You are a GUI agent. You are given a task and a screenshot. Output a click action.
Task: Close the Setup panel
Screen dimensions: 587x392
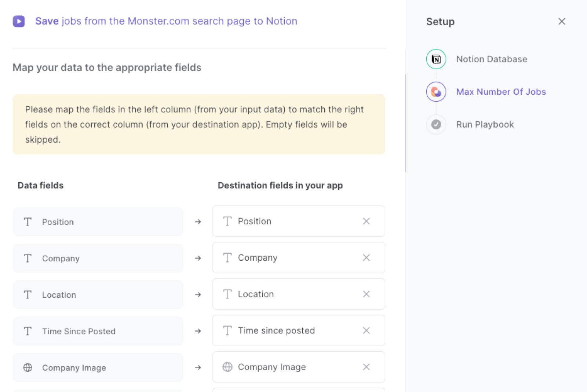tap(562, 22)
